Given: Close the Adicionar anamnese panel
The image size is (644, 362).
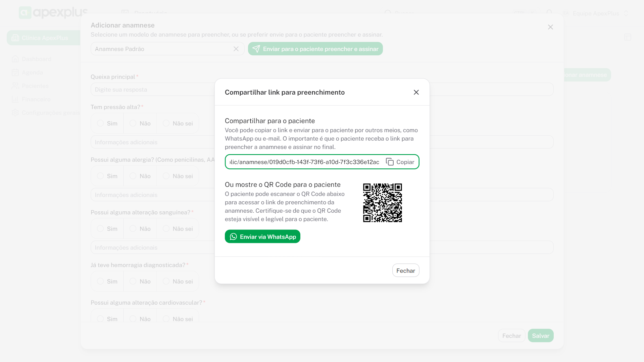Looking at the screenshot, I should 550,27.
